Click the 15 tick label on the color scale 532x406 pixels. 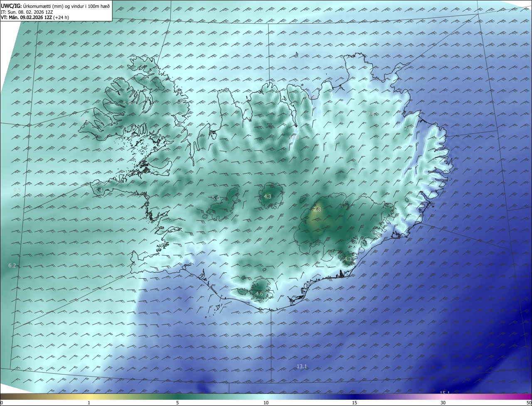coord(355,403)
